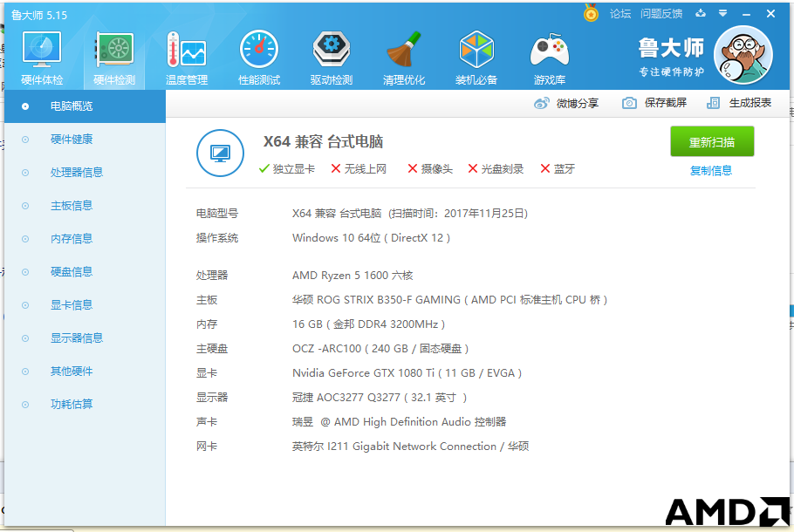Click the 摄像头 unavailable status
This screenshot has width=794, height=532.
pyautogui.click(x=430, y=169)
